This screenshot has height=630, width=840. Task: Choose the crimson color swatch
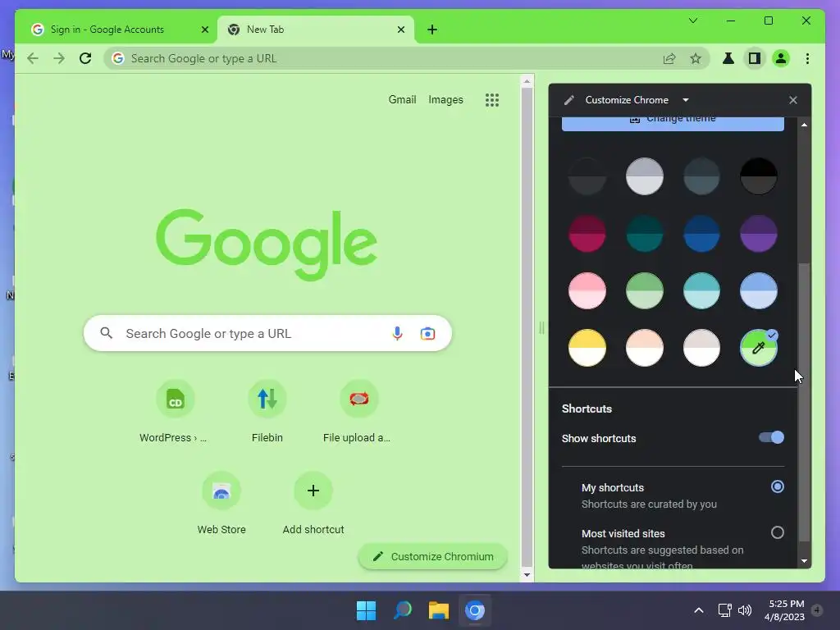(x=587, y=234)
